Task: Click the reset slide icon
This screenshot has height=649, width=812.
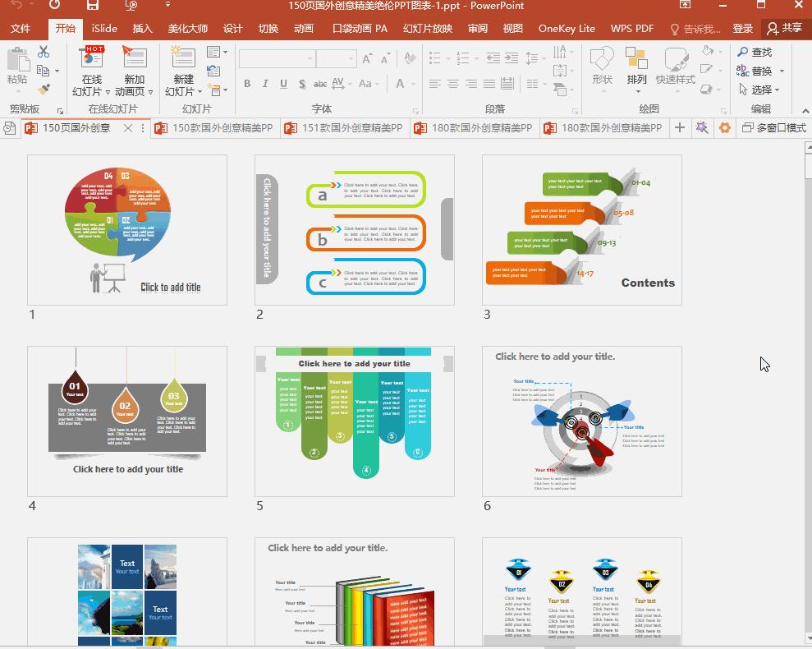Action: click(x=213, y=71)
